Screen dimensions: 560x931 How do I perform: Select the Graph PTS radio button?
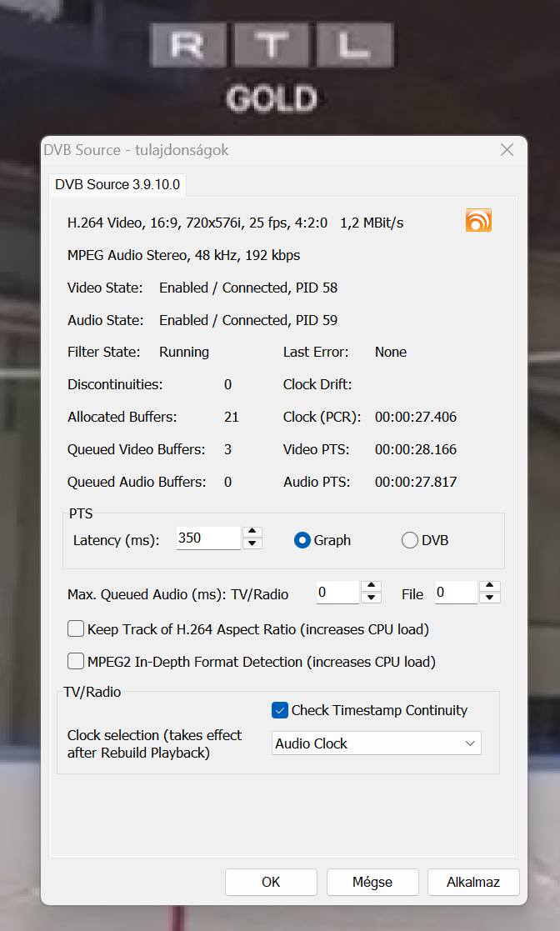[x=302, y=540]
